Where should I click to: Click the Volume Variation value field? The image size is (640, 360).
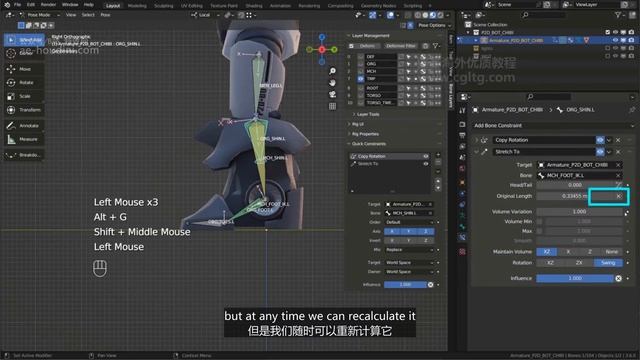[579, 212]
